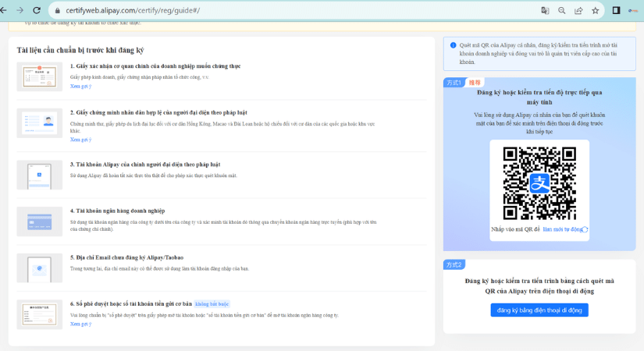The height and width of the screenshot is (351, 644).
Task: Click the share page icon
Action: click(x=578, y=11)
